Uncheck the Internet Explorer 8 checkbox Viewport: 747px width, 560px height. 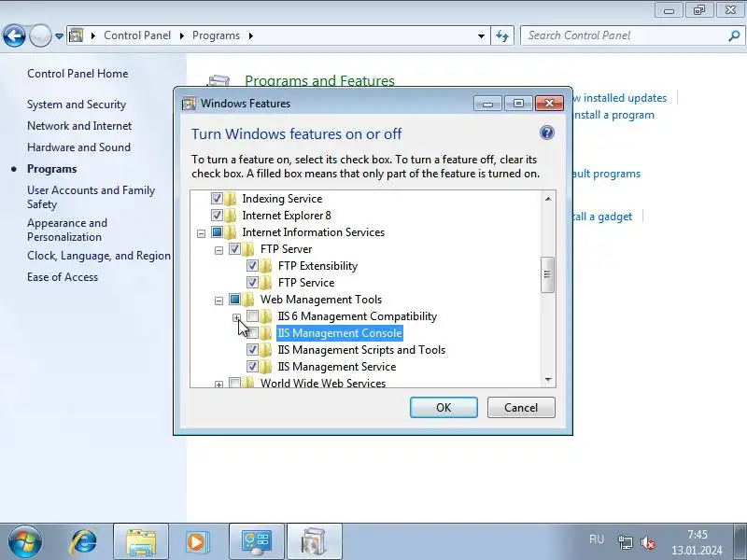217,216
